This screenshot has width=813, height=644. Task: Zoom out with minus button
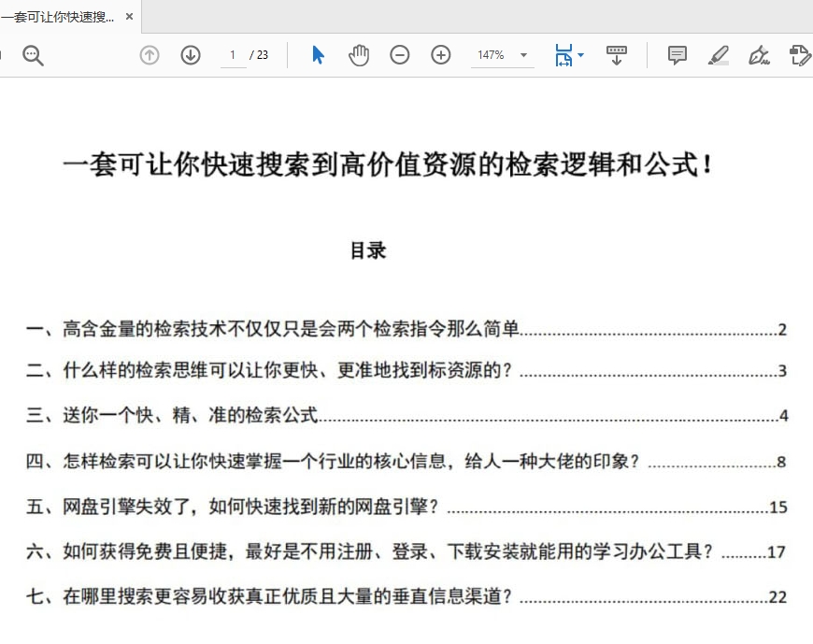[x=400, y=55]
